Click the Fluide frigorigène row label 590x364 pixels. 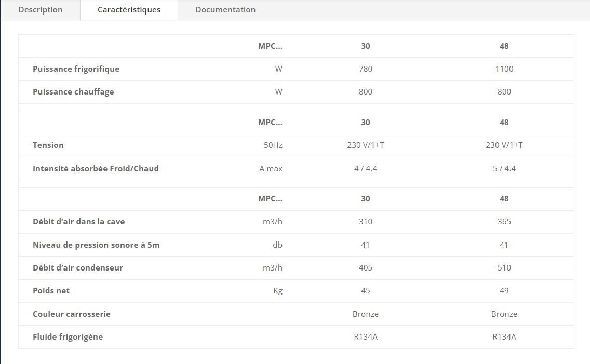68,337
